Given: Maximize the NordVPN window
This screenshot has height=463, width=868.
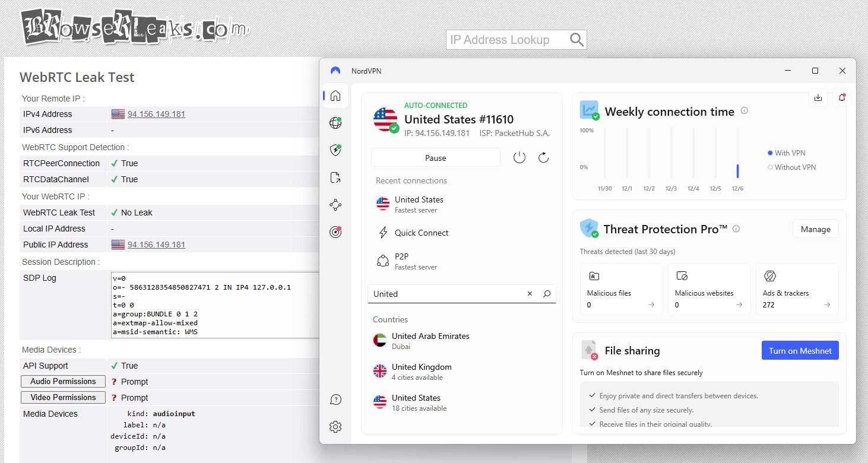Looking at the screenshot, I should click(x=815, y=71).
